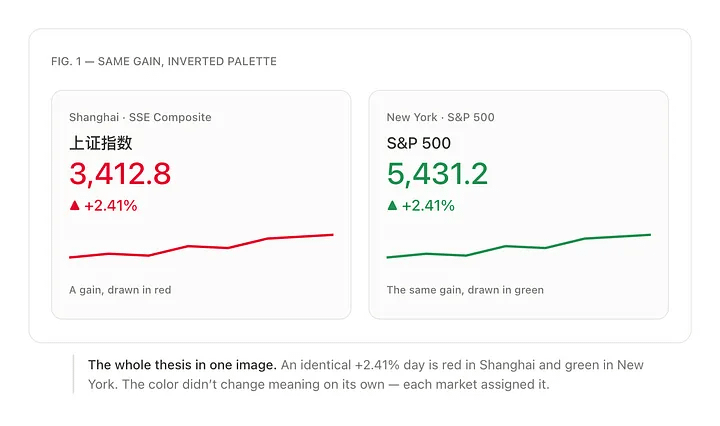Click the 上证指数 index title
720x426 pixels.
[x=101, y=143]
